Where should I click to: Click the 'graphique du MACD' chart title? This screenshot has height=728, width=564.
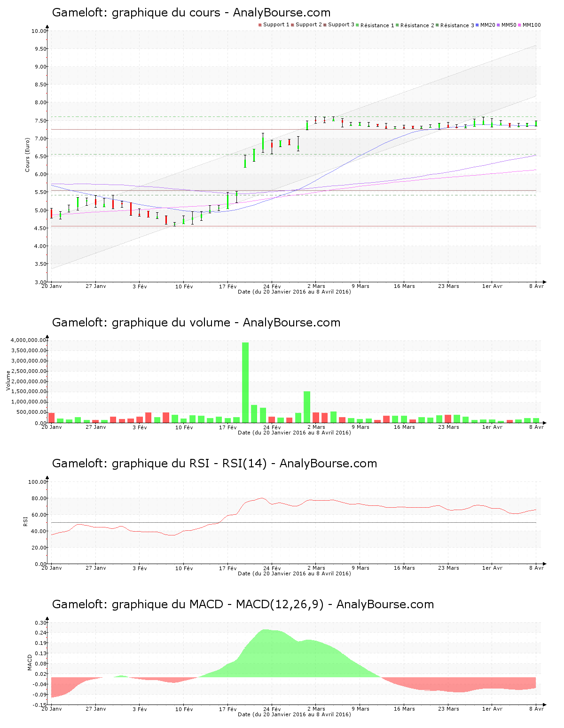(x=243, y=604)
